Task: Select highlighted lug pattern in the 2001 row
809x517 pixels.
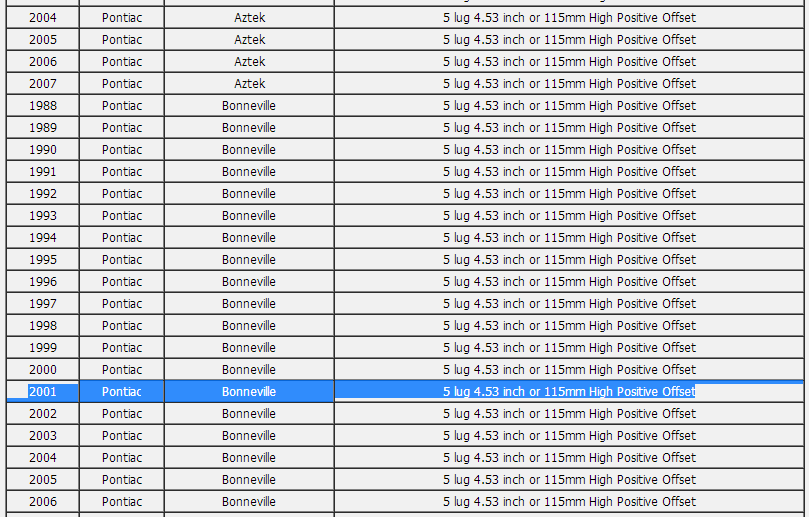Action: (569, 392)
